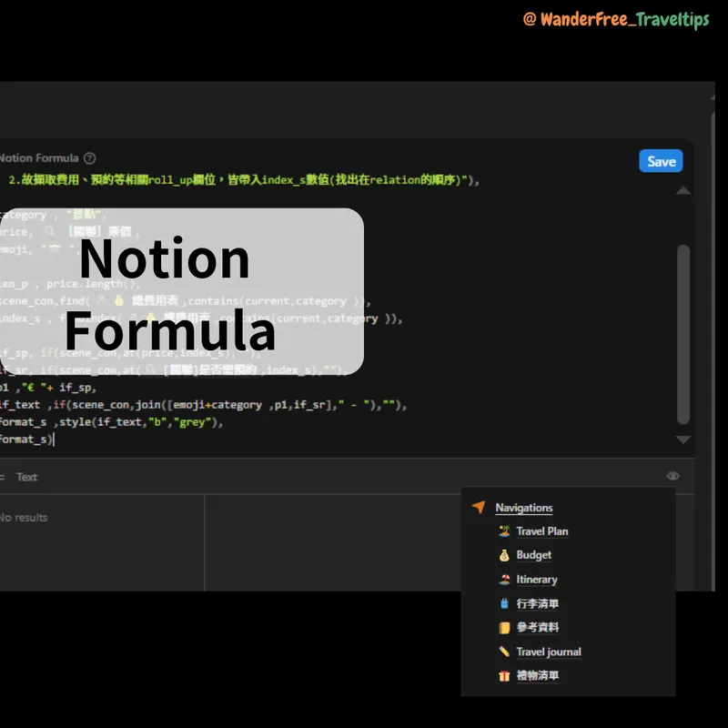
Task: Click the blue luggage icon beside 行李清單
Action: [504, 603]
